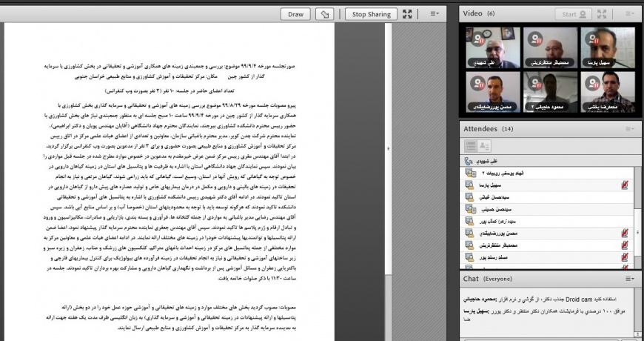Select محمدرضا بخشي's video thumbnail
The height and width of the screenshot is (341, 644).
click(608, 92)
